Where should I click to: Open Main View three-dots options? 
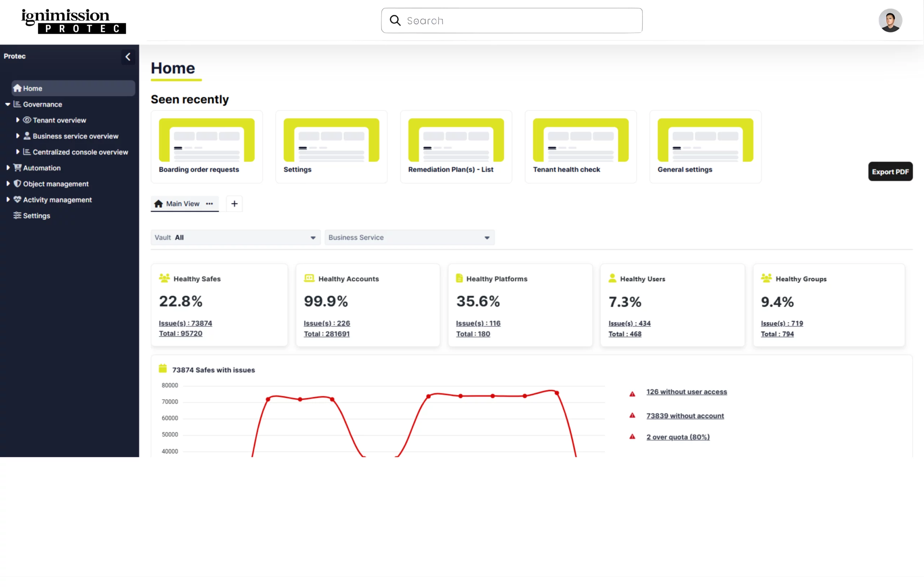coord(209,204)
